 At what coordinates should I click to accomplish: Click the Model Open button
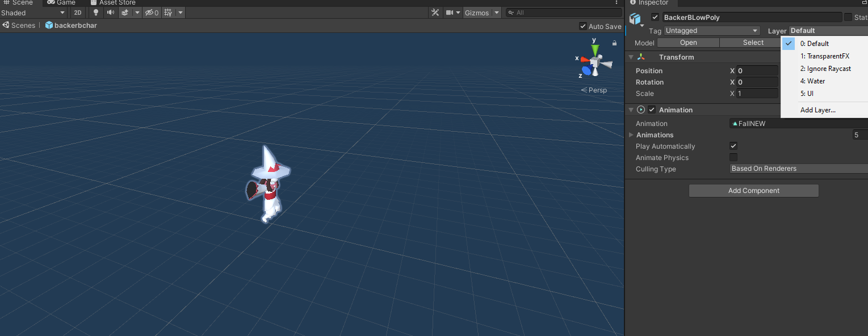coord(688,43)
